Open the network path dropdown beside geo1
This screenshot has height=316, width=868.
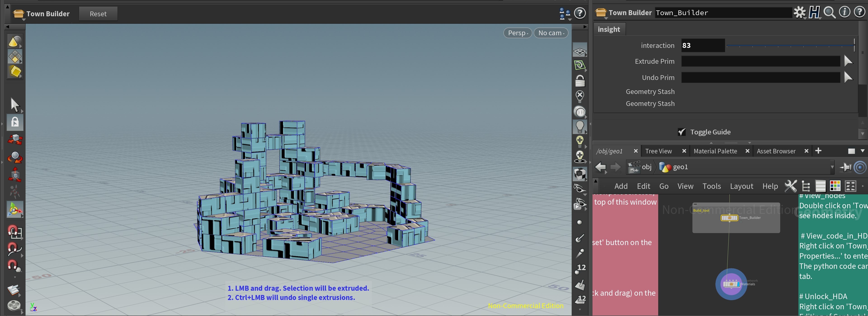click(x=832, y=167)
